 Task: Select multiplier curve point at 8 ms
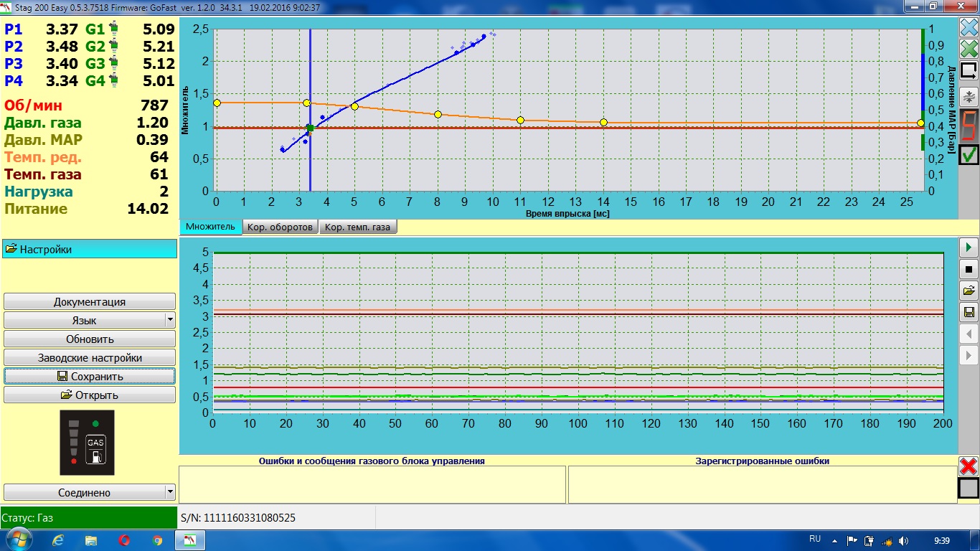[x=438, y=114]
